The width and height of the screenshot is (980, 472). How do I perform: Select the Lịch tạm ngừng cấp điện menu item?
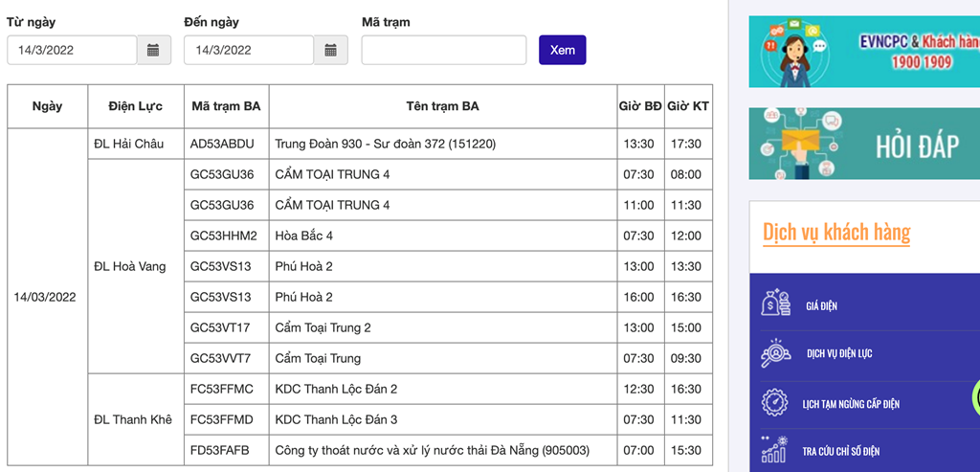pyautogui.click(x=851, y=404)
